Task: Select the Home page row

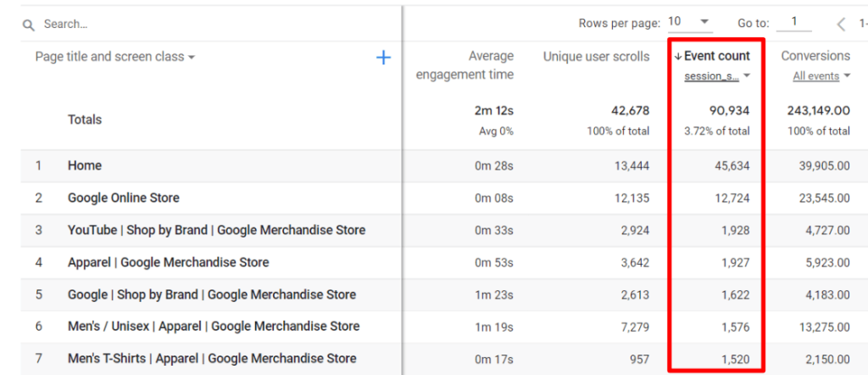Action: [85, 165]
